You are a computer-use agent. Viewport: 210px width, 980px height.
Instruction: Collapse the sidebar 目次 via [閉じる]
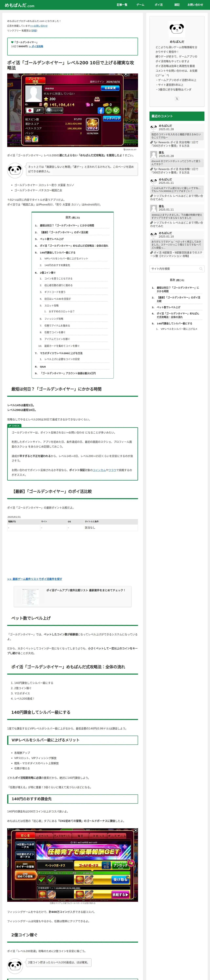tap(180, 280)
